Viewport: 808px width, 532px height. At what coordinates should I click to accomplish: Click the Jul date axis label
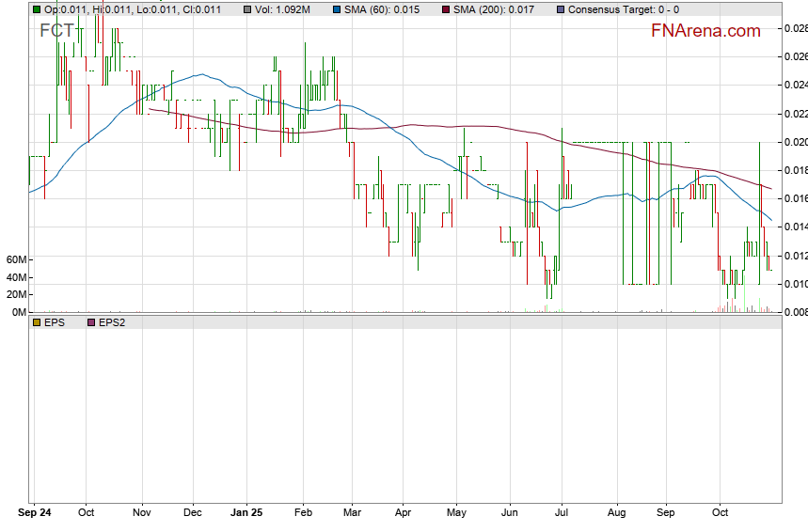point(562,513)
